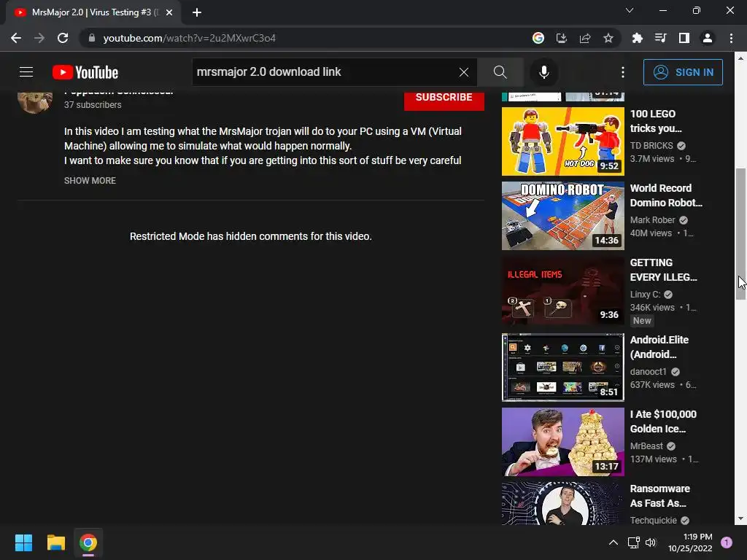
Task: Open the danooct1 channel name
Action: pyautogui.click(x=648, y=371)
